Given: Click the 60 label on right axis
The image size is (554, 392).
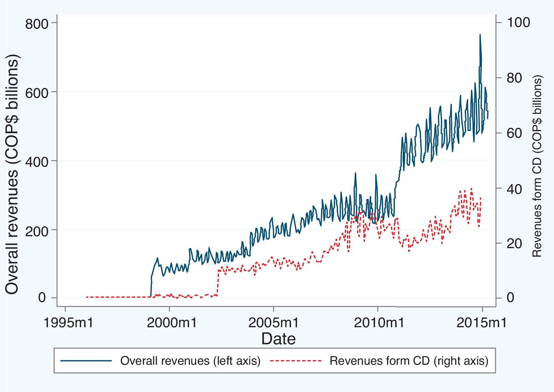Looking at the screenshot, I should 514,133.
